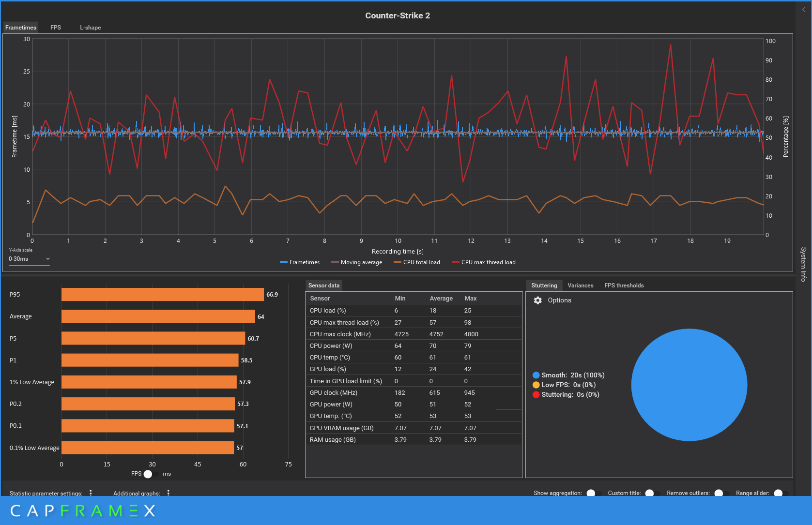Click the yellow Low FPS legend swatch
The width and height of the screenshot is (812, 525).
point(536,385)
